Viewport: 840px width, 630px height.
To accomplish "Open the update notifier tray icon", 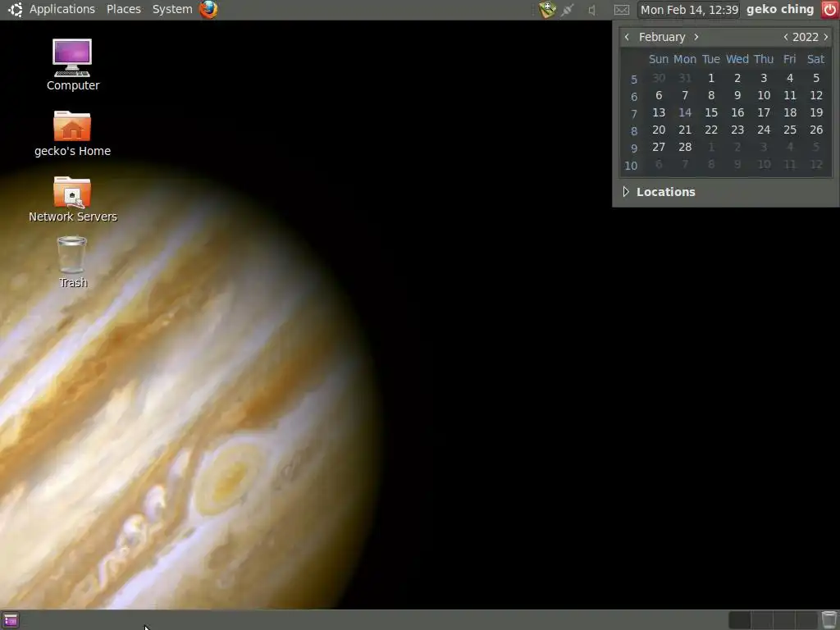I will [547, 9].
